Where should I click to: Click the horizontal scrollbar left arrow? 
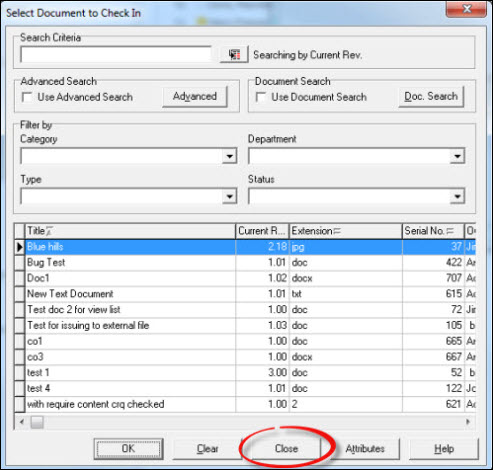pos(22,422)
